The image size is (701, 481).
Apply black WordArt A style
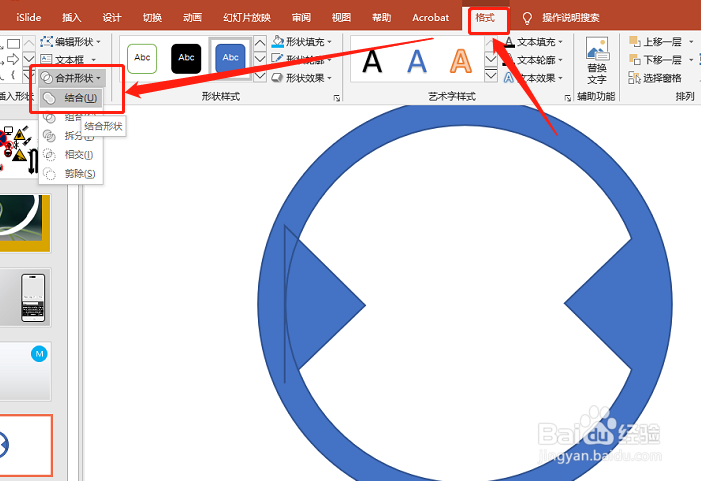(x=372, y=61)
